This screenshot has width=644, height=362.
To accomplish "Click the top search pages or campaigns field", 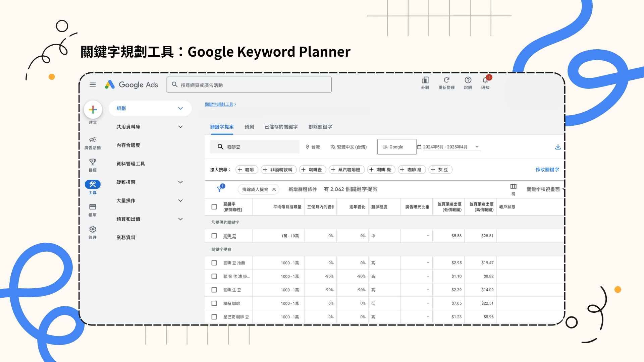I will tap(249, 85).
